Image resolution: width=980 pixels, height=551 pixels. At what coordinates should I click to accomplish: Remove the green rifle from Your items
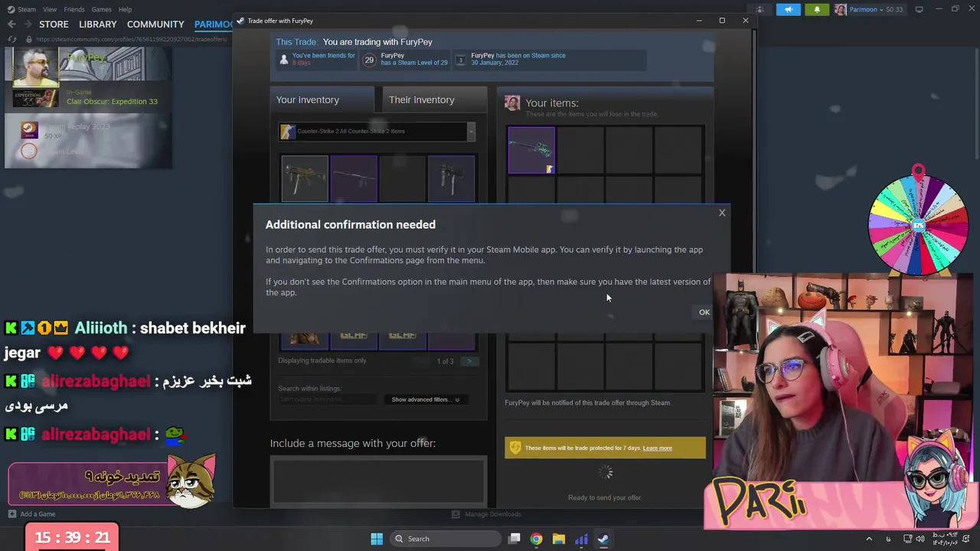point(531,150)
